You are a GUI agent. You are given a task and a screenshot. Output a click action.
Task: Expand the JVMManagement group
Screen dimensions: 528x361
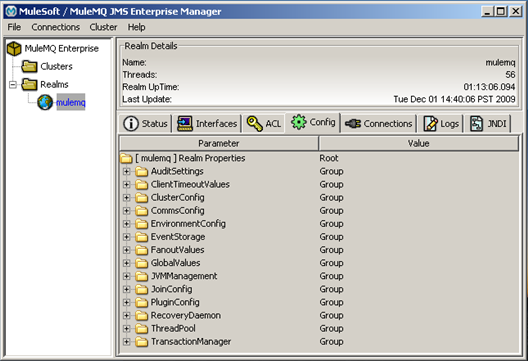[x=126, y=276]
